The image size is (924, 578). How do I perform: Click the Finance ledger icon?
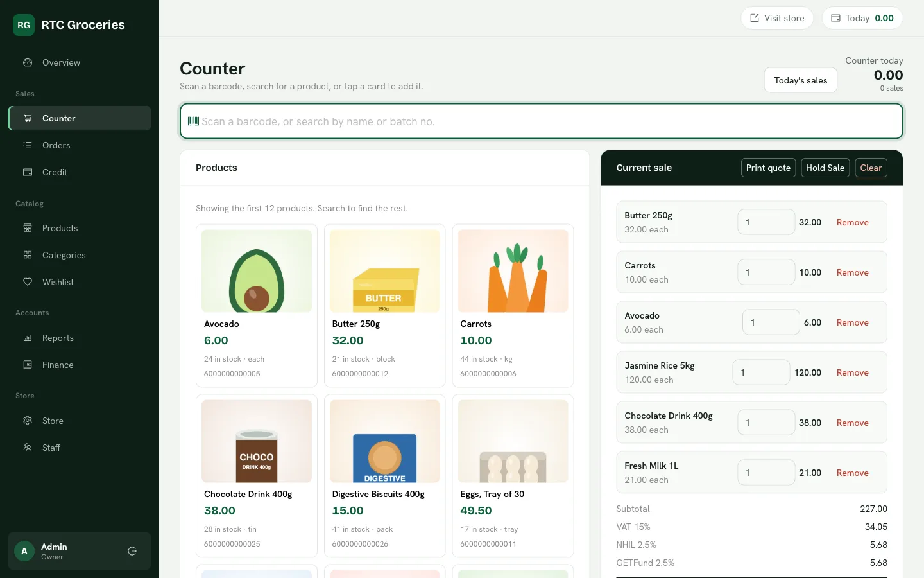[28, 365]
